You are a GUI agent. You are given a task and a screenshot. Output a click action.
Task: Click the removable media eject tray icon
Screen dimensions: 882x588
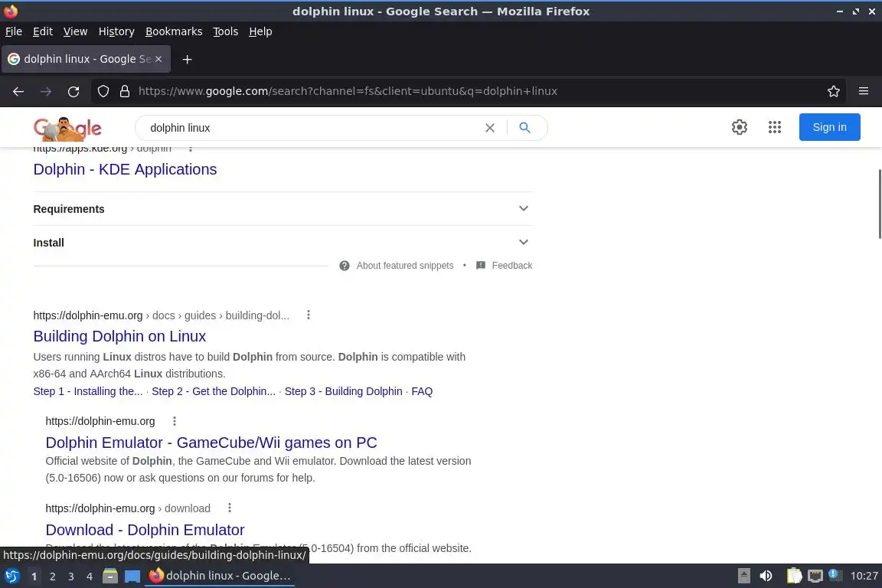tap(743, 577)
